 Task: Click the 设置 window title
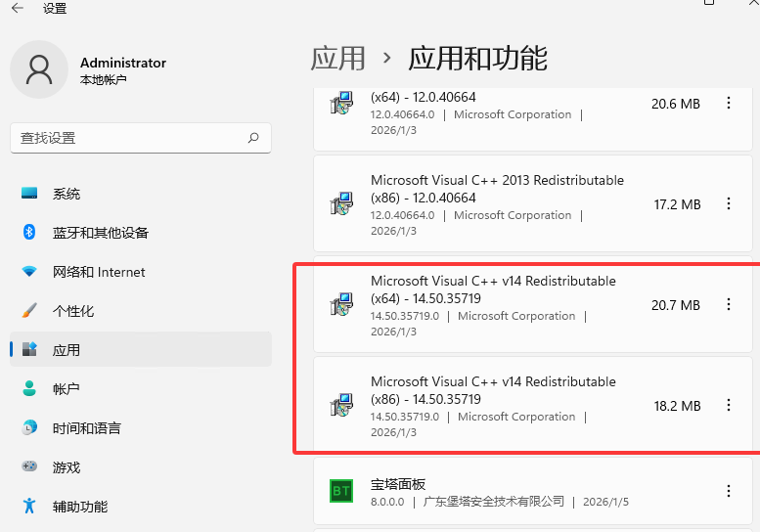(x=55, y=8)
